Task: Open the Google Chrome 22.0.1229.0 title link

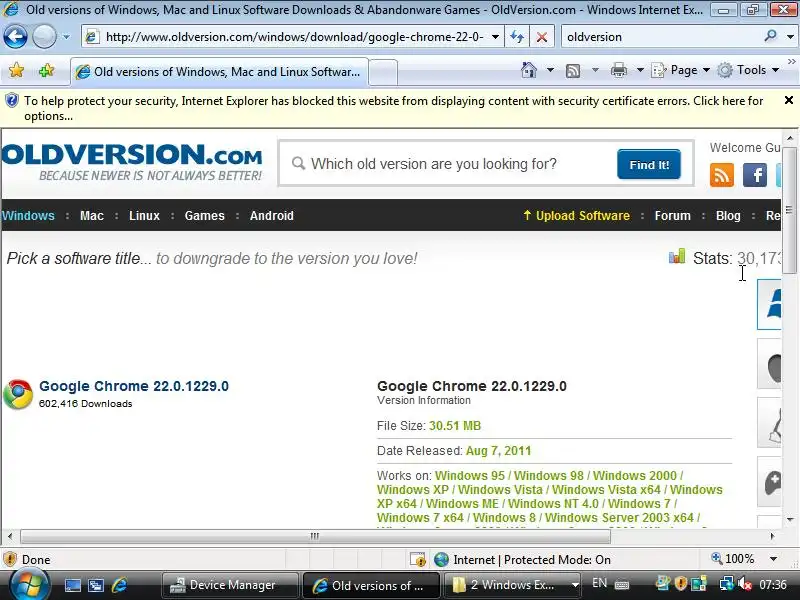Action: pyautogui.click(x=134, y=386)
